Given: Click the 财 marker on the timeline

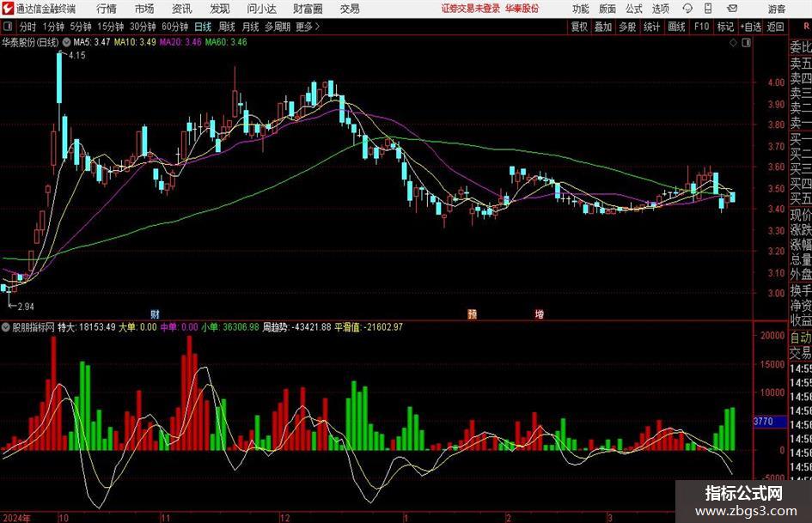Looking at the screenshot, I should click(x=155, y=313).
